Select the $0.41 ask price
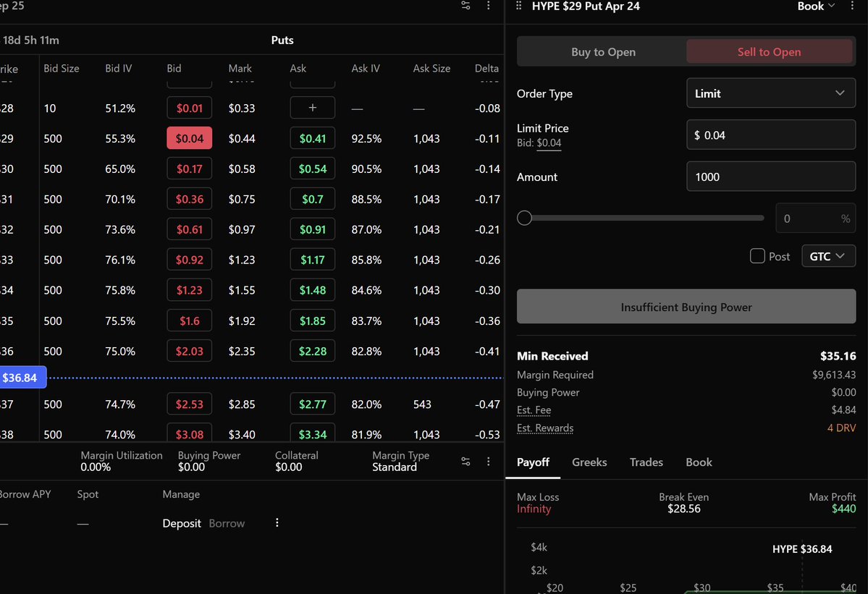This screenshot has width=868, height=594. pyautogui.click(x=312, y=138)
